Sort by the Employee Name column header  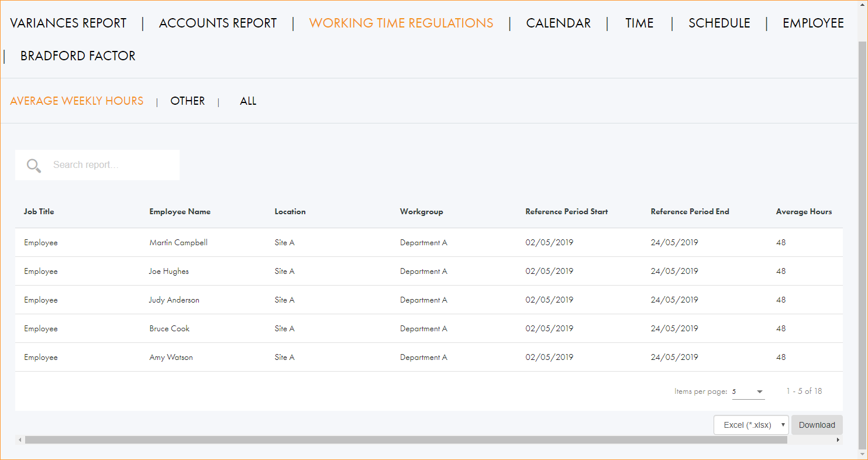pyautogui.click(x=180, y=212)
